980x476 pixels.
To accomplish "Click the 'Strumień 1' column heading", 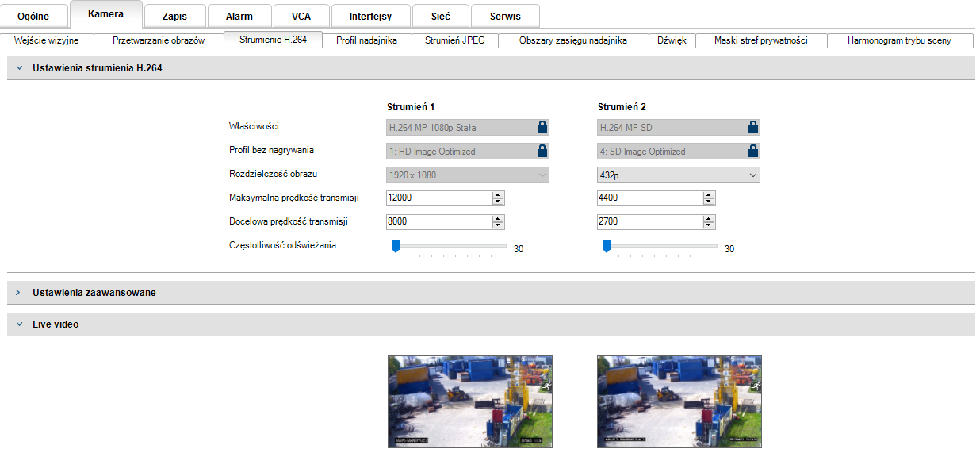I will (411, 106).
